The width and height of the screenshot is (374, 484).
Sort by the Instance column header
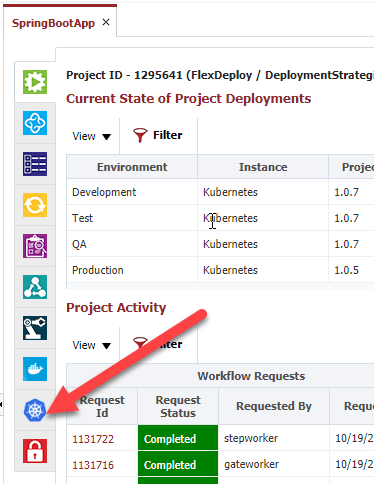(263, 167)
